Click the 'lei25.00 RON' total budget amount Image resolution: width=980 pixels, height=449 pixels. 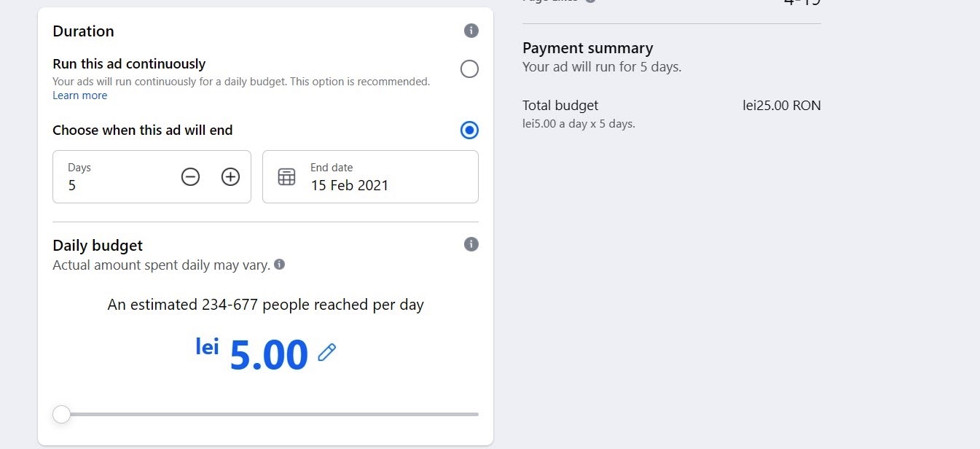click(781, 106)
